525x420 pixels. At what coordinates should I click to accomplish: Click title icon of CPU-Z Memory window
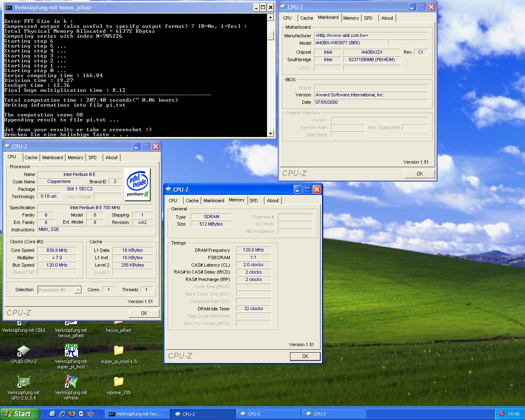point(168,189)
